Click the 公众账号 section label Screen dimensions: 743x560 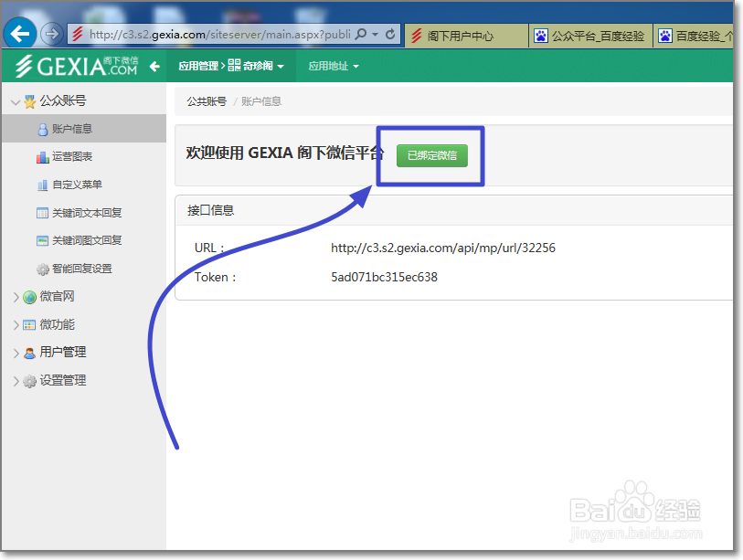coord(63,100)
